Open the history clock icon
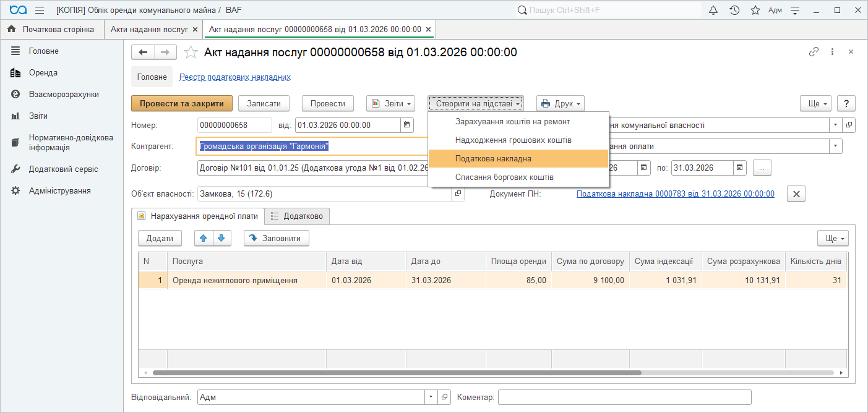868x413 pixels. tap(734, 10)
